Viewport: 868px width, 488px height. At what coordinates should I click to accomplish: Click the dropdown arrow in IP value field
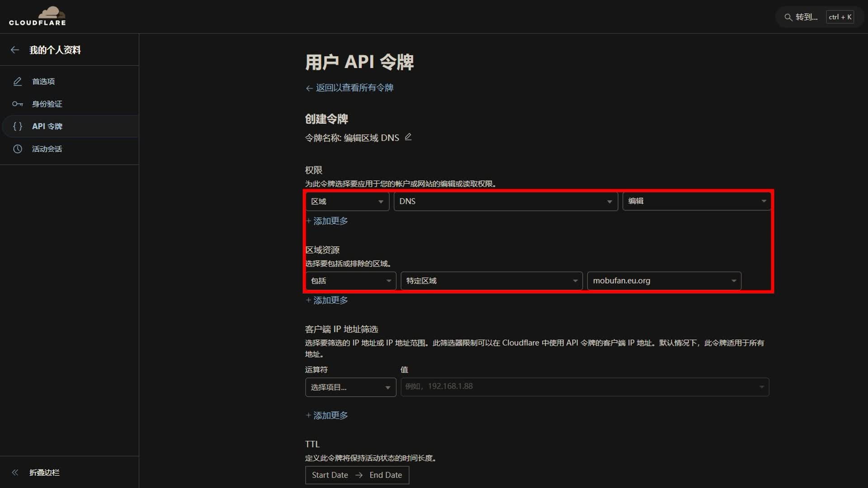pyautogui.click(x=762, y=387)
